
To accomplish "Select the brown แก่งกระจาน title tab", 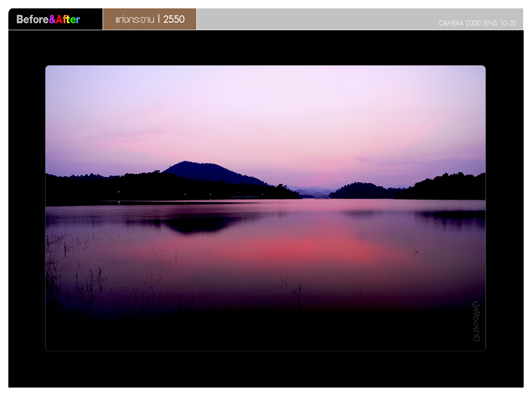I will point(149,19).
